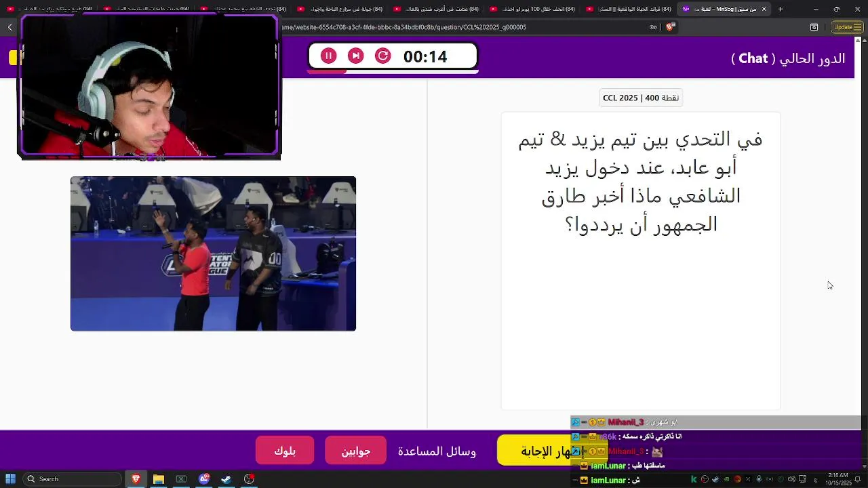868x488 pixels.
Task: Open the Discord taskbar icon
Action: (x=204, y=479)
